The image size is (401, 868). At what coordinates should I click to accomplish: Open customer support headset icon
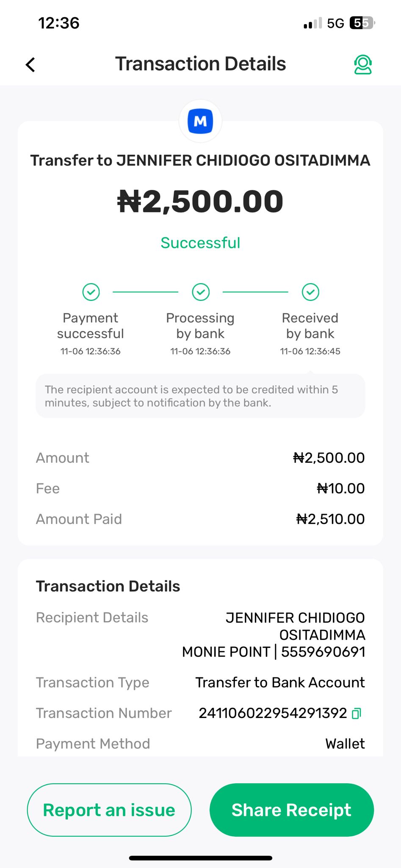coord(362,65)
